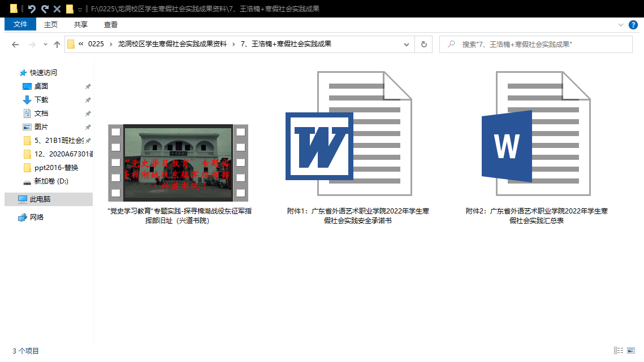Switch to the 查看 ribbon tab
The height and width of the screenshot is (362, 644).
pos(111,24)
